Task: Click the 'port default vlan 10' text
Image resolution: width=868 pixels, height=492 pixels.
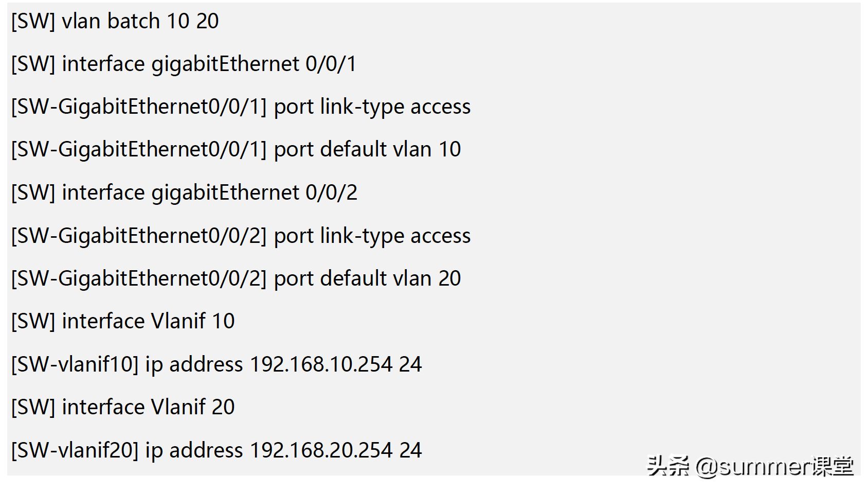Action: tap(367, 150)
